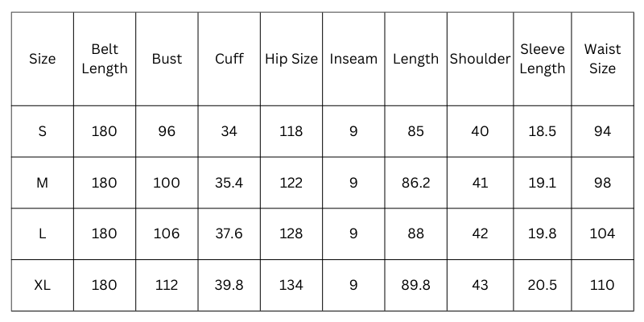Click the bust value 96 for size S
Image resolution: width=644 pixels, height=322 pixels.
(167, 131)
